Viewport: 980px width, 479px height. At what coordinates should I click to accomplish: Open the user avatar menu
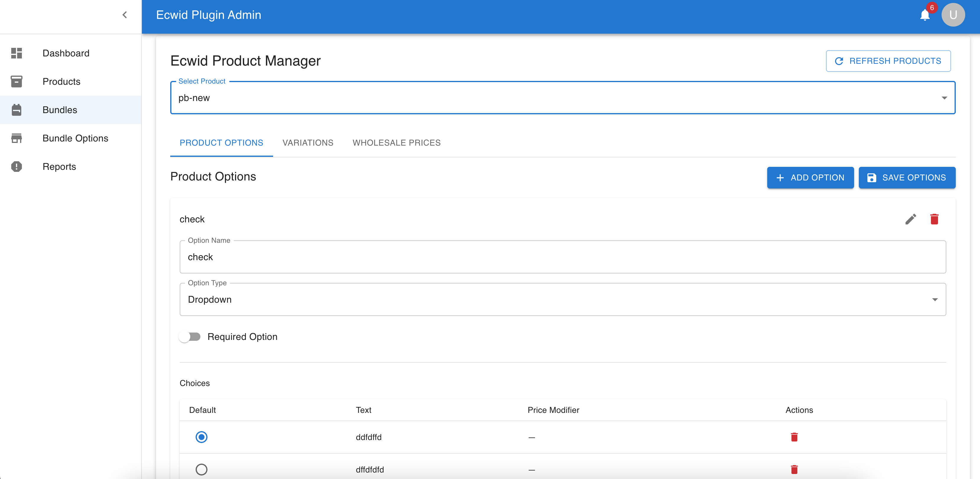[x=953, y=15]
